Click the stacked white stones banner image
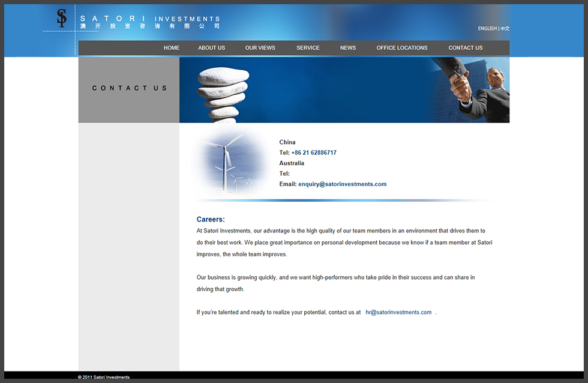Screen dimensions: 588x383 (223, 93)
